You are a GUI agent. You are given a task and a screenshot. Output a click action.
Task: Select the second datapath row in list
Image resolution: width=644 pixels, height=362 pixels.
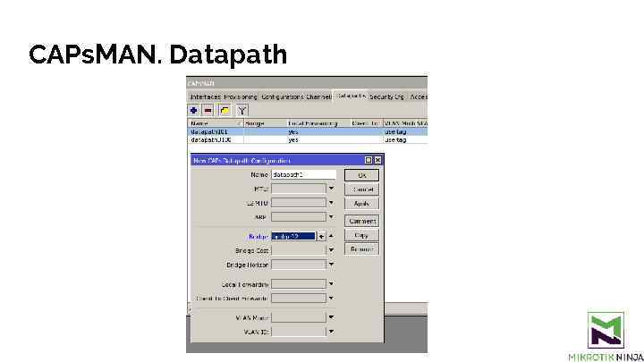click(308, 140)
